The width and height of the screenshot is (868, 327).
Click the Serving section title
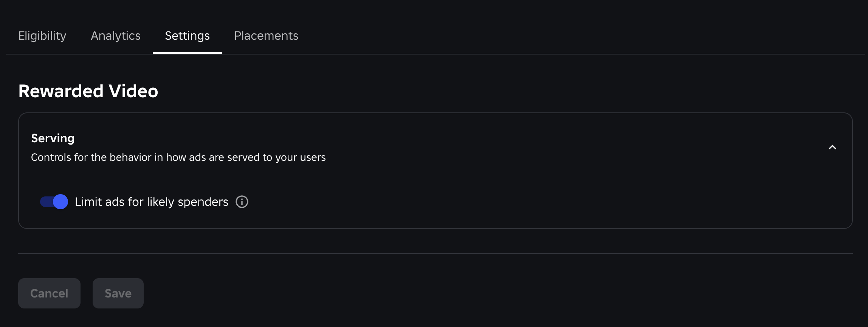53,138
